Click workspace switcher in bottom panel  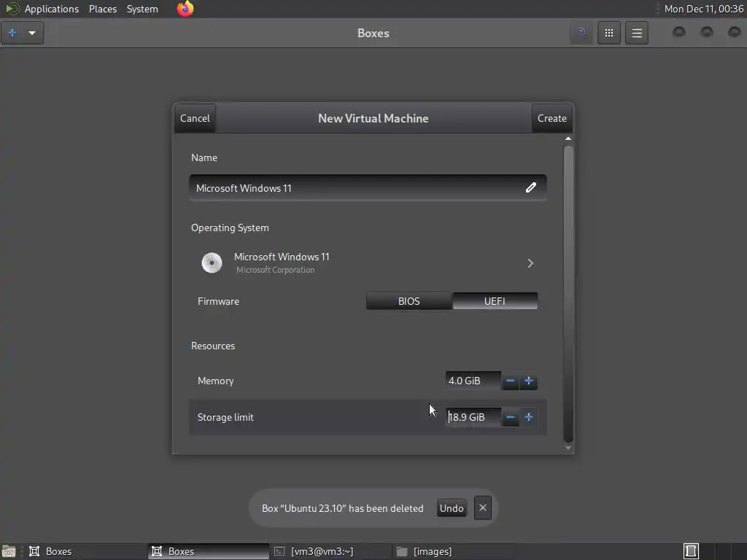click(692, 551)
